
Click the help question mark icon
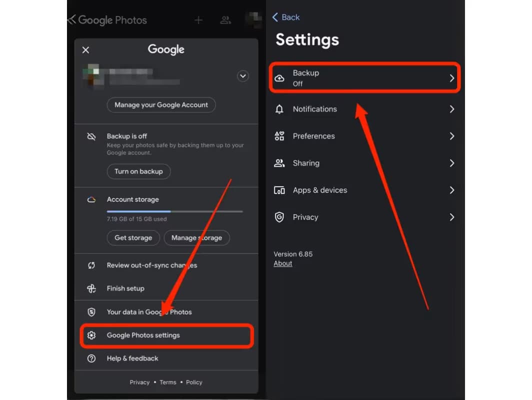coord(91,358)
